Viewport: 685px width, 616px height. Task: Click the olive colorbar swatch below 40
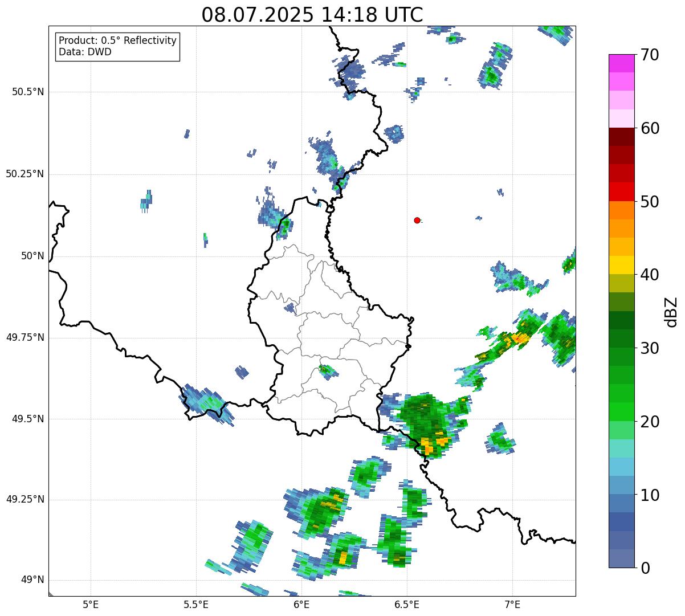622,283
